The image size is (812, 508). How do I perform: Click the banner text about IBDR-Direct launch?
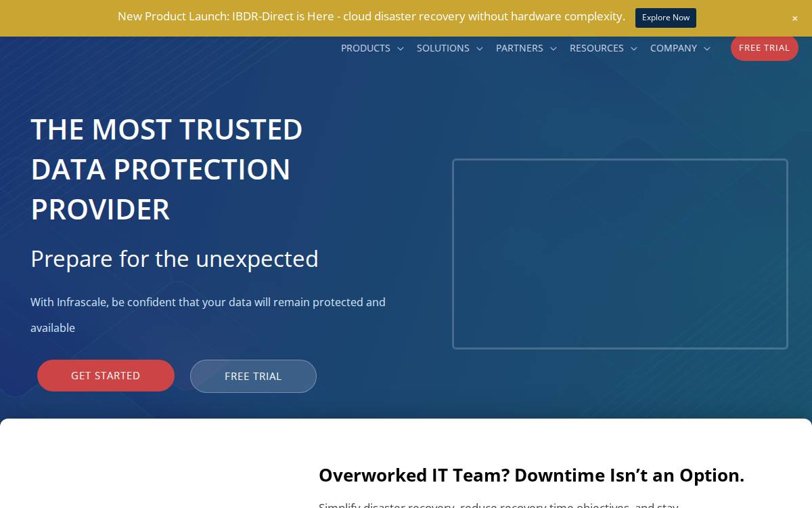[x=371, y=16]
